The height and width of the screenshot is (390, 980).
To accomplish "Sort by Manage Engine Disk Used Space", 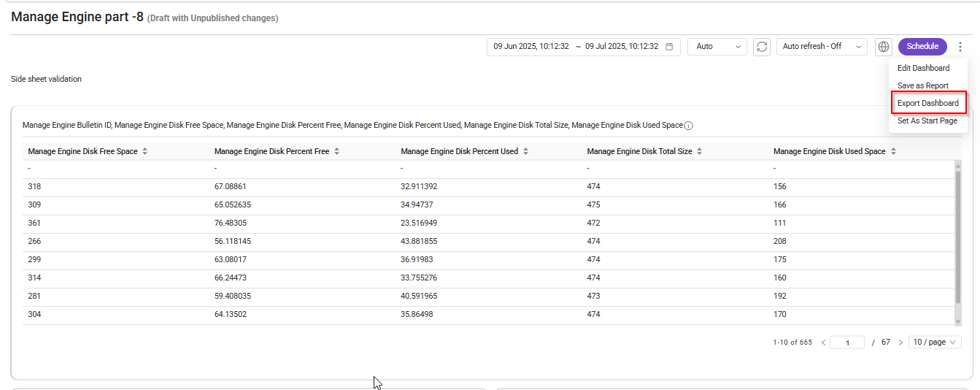I will point(893,152).
